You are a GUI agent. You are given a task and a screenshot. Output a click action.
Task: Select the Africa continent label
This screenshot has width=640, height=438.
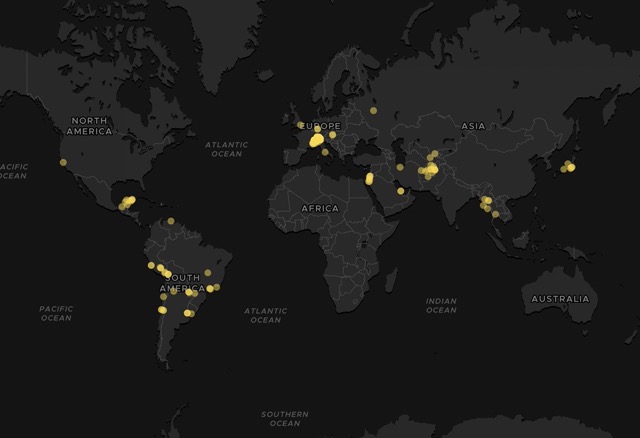(320, 208)
